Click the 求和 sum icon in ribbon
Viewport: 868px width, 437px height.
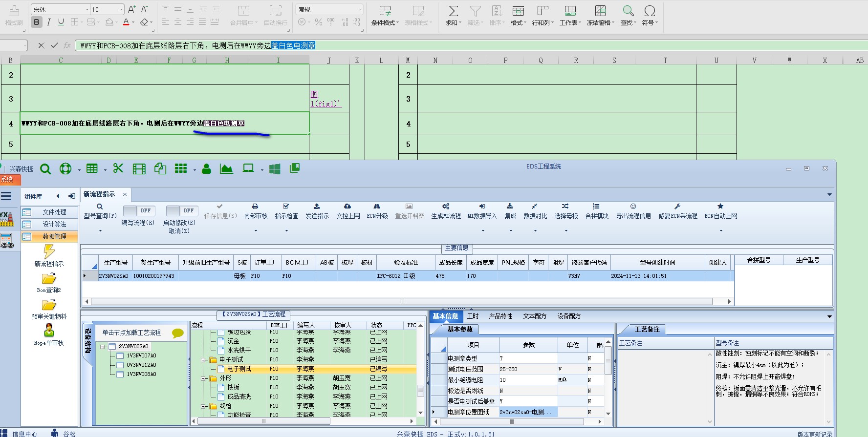click(453, 11)
